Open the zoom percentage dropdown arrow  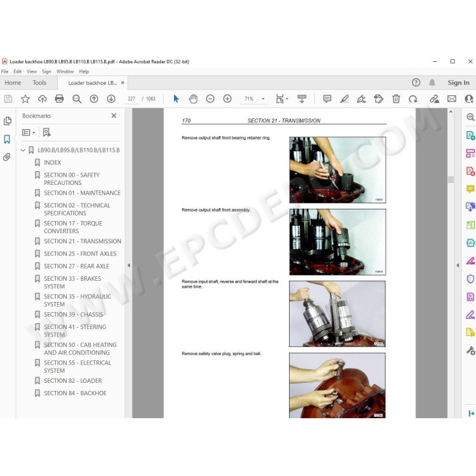[x=263, y=99]
